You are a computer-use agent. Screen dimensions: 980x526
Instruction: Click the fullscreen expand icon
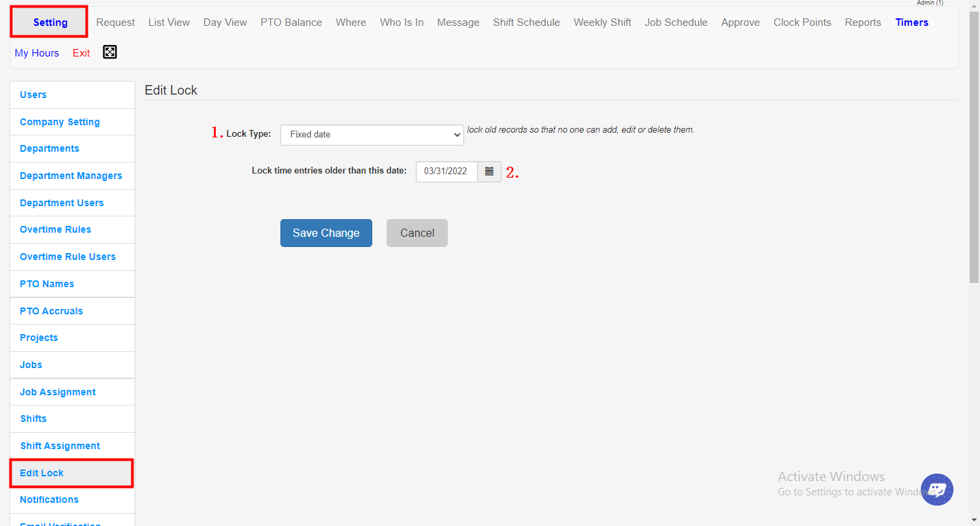click(x=110, y=52)
